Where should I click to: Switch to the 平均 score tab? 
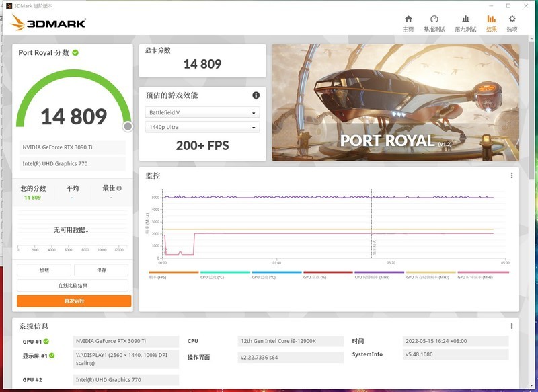click(72, 189)
